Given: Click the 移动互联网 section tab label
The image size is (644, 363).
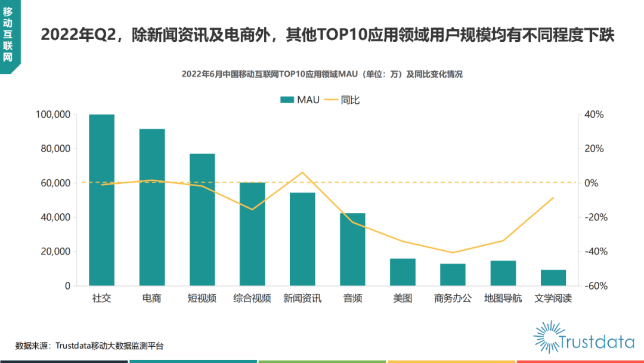Looking at the screenshot, I should (x=8, y=33).
